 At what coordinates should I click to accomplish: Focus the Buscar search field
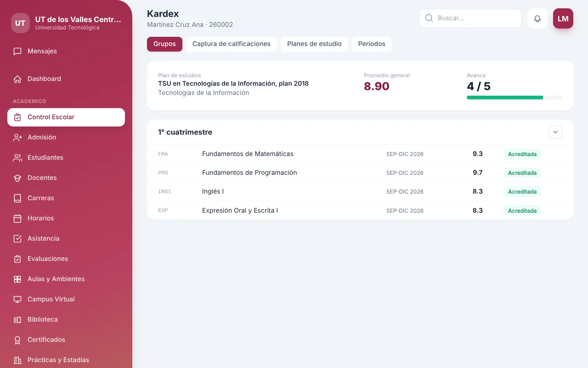click(x=470, y=18)
